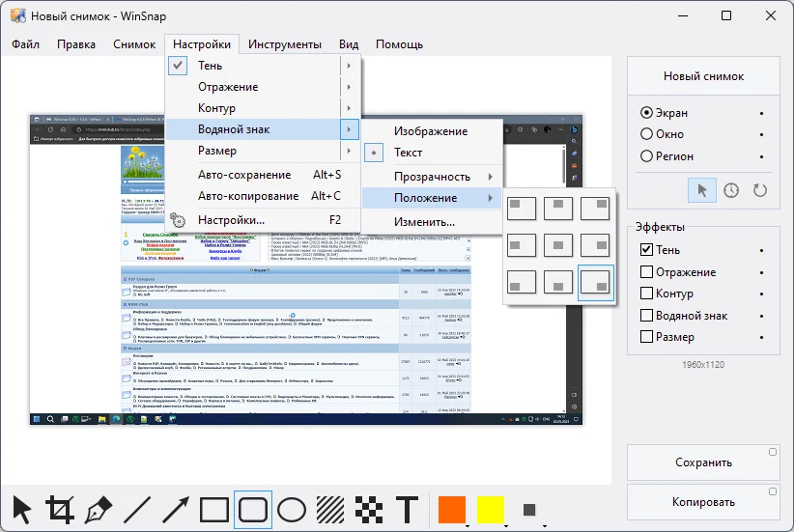
Task: Click the captured screenshot preview image
Action: 306,269
